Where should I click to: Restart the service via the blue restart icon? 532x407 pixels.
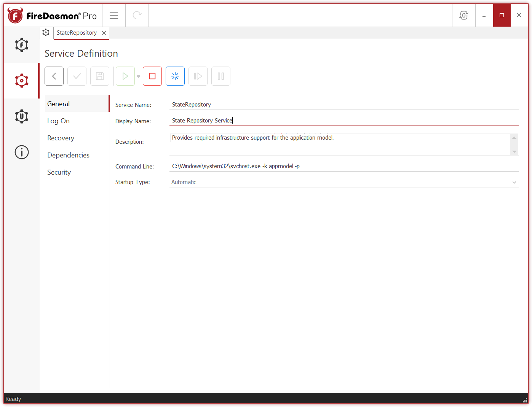[x=175, y=76]
